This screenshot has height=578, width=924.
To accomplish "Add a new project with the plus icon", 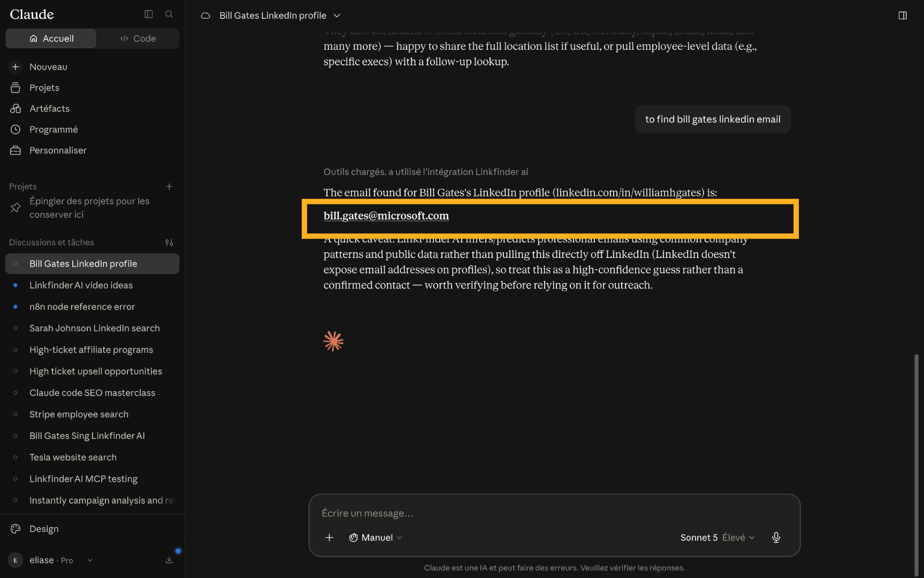I will (169, 186).
